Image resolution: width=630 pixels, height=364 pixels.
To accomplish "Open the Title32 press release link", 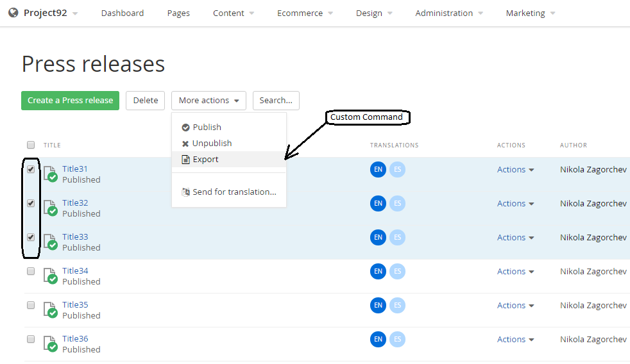I will tap(75, 203).
